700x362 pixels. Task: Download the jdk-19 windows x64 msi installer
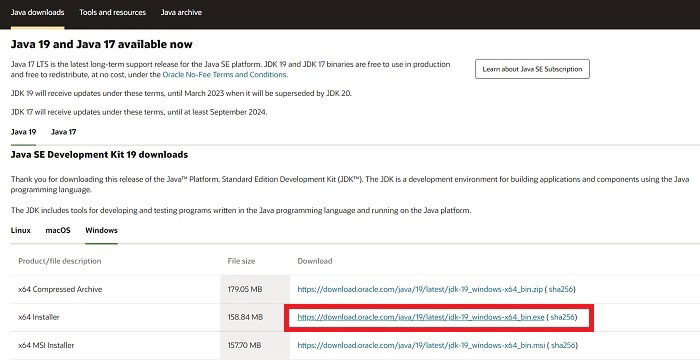coord(421,345)
